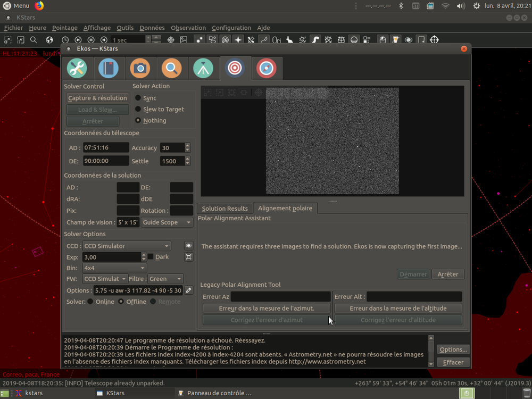
Task: Click the set time clock icon
Action: click(x=65, y=40)
